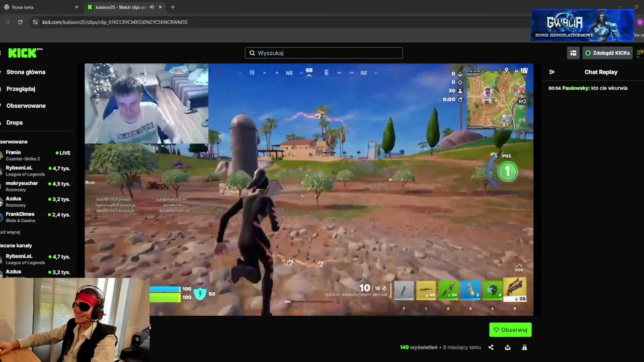The height and width of the screenshot is (362, 644).
Task: Click the Chat Replay heading
Action: point(601,72)
